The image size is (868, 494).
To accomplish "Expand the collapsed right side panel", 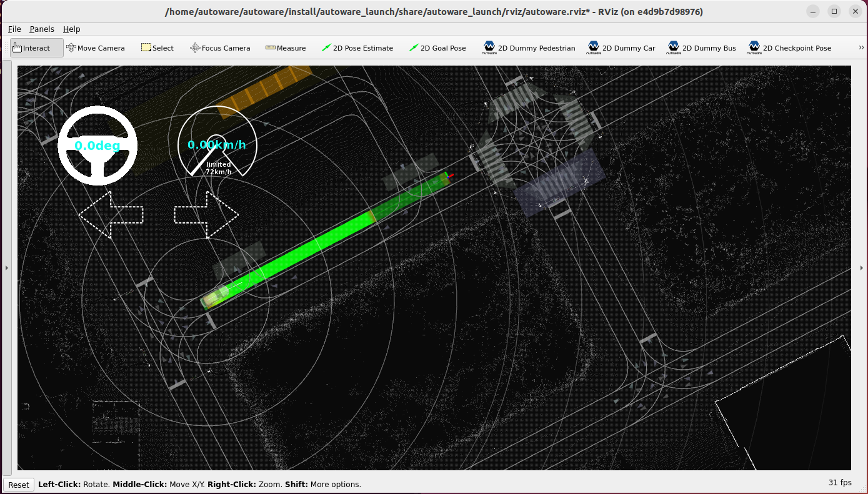I will (x=862, y=267).
